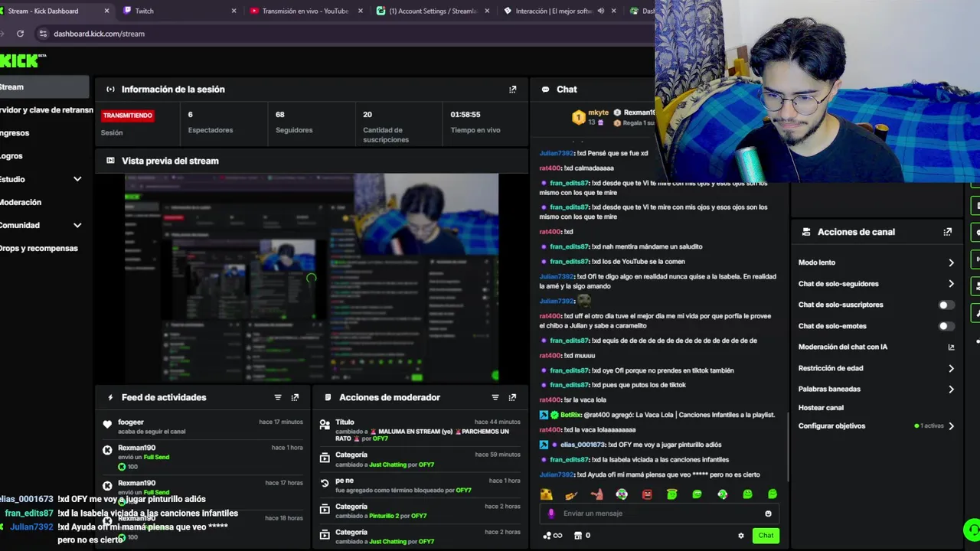
Task: Open the shop icon below chat input
Action: tap(578, 536)
